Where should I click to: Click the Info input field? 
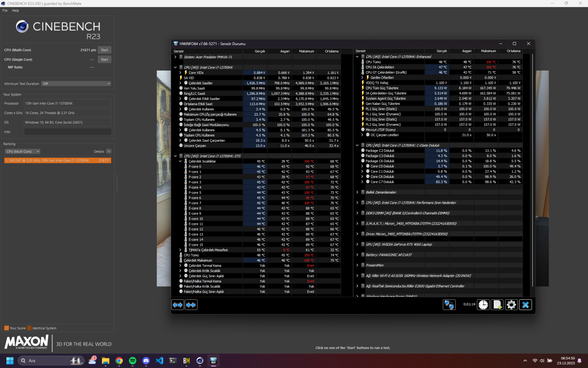[x=67, y=132]
